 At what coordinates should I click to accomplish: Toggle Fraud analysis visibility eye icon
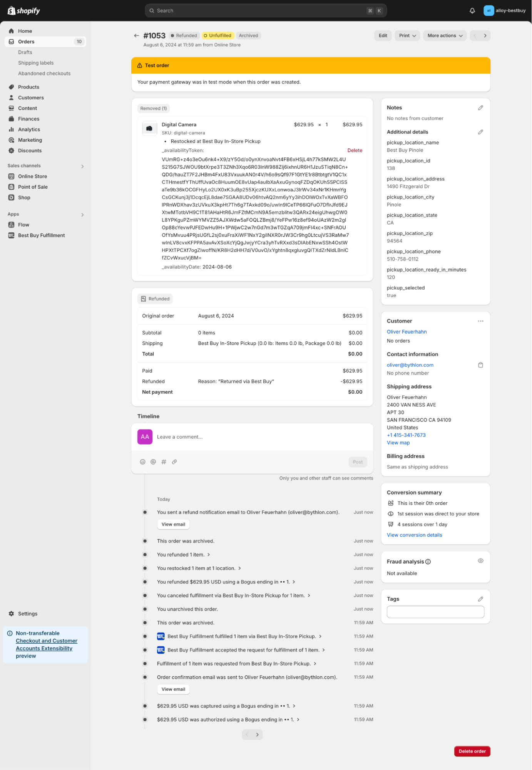point(480,561)
